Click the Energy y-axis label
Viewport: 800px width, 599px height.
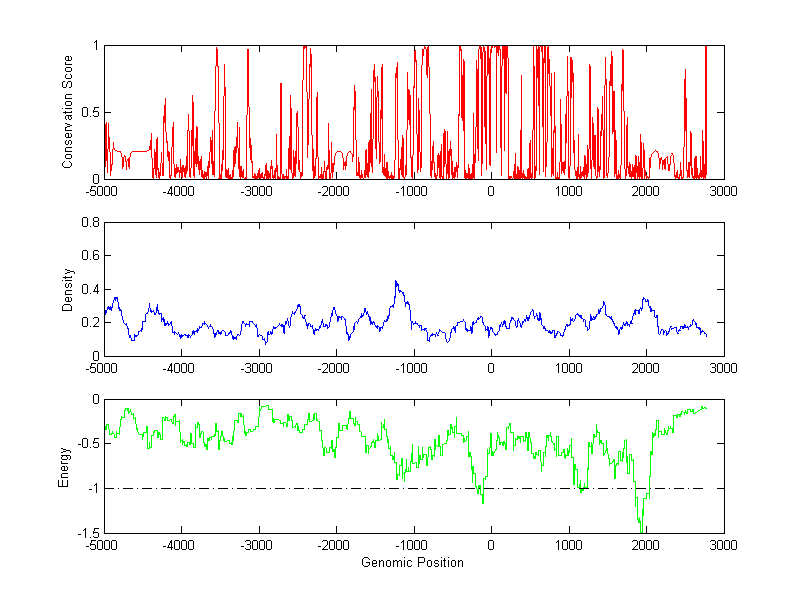63,467
